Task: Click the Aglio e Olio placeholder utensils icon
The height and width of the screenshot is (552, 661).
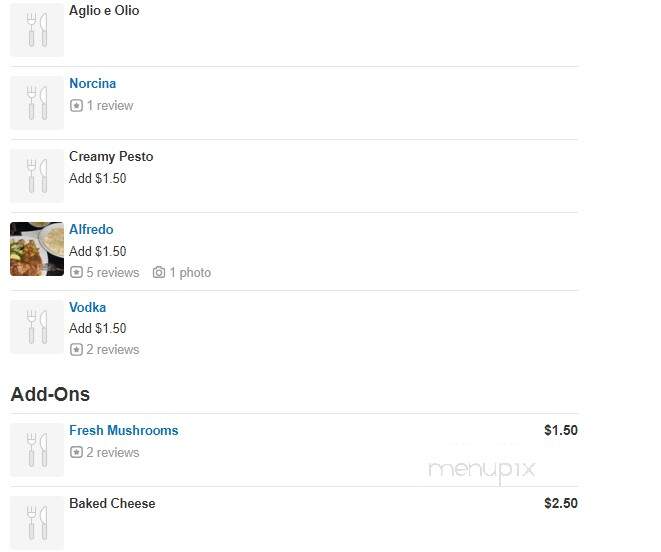Action: (x=37, y=30)
